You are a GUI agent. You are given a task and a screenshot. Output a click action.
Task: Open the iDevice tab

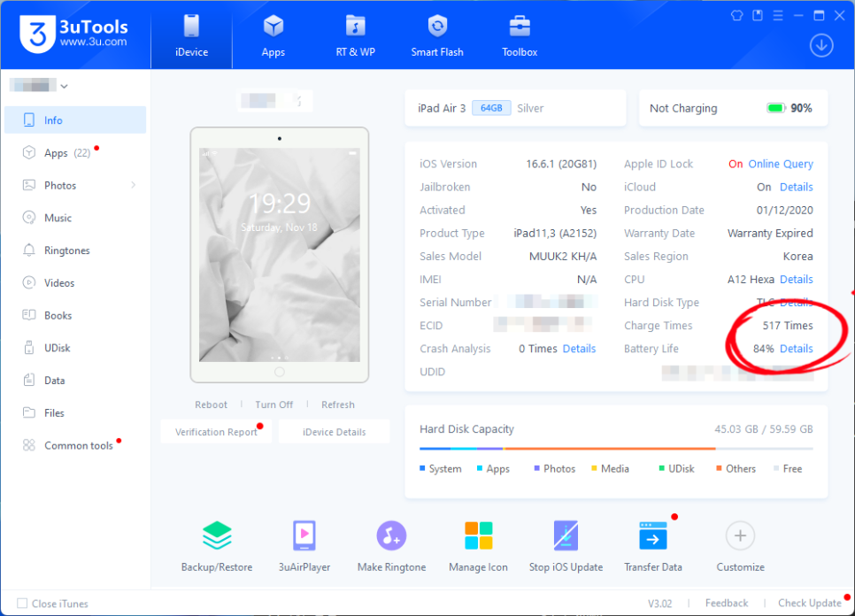[x=191, y=35]
